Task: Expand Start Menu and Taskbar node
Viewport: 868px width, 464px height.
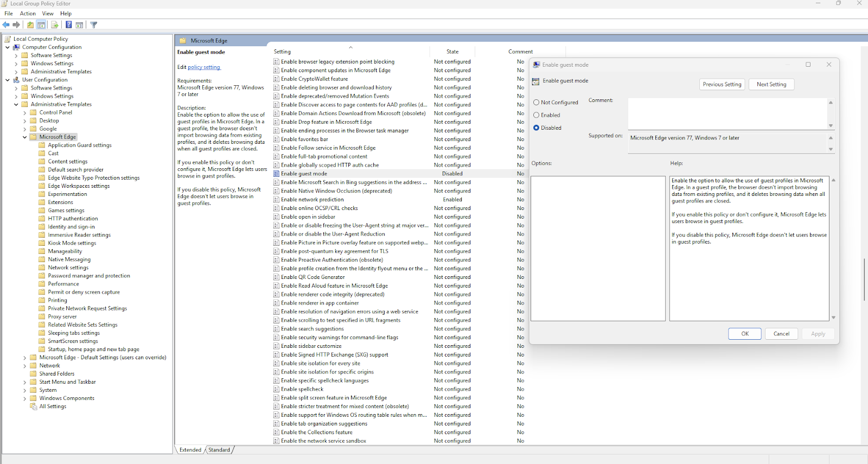Action: [x=25, y=382]
